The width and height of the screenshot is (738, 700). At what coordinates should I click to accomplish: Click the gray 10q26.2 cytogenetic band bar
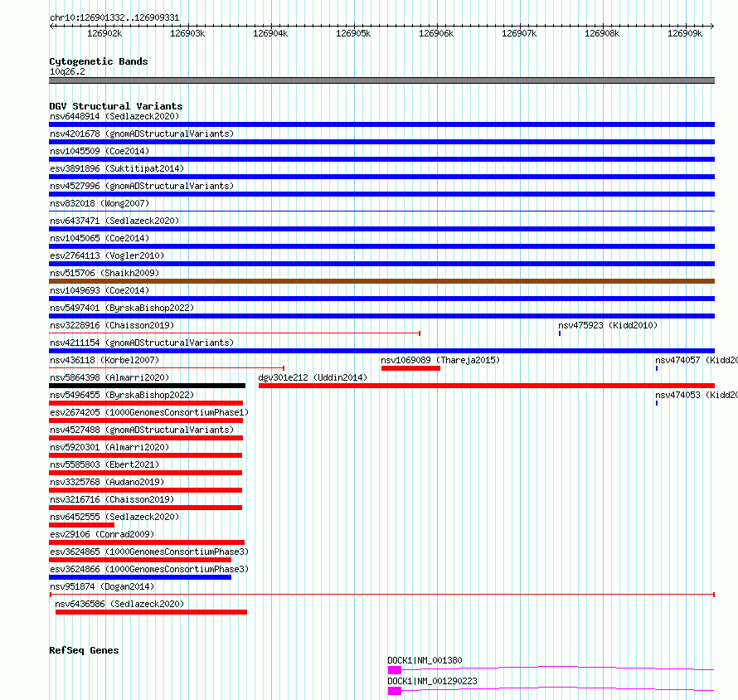click(381, 80)
